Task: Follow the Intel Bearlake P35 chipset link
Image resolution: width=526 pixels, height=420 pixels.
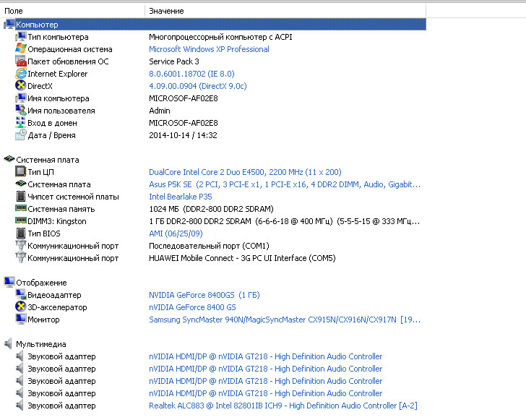Action: [x=181, y=197]
